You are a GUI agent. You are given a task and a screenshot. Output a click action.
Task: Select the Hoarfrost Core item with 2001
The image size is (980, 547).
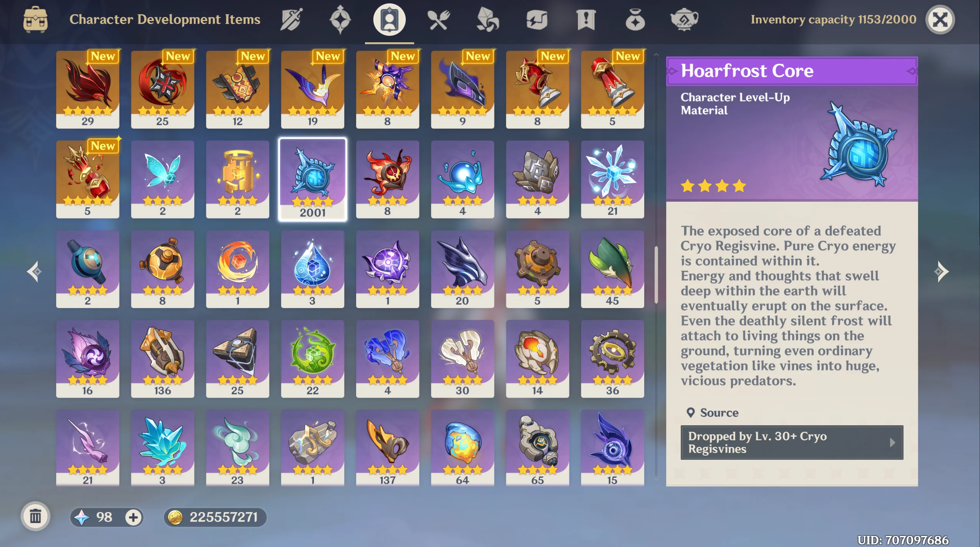click(x=312, y=179)
